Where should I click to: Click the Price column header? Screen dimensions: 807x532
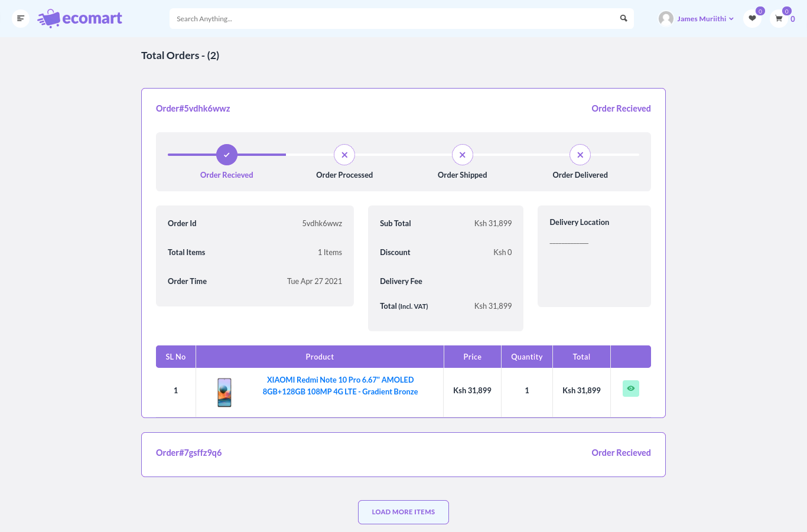coord(473,357)
